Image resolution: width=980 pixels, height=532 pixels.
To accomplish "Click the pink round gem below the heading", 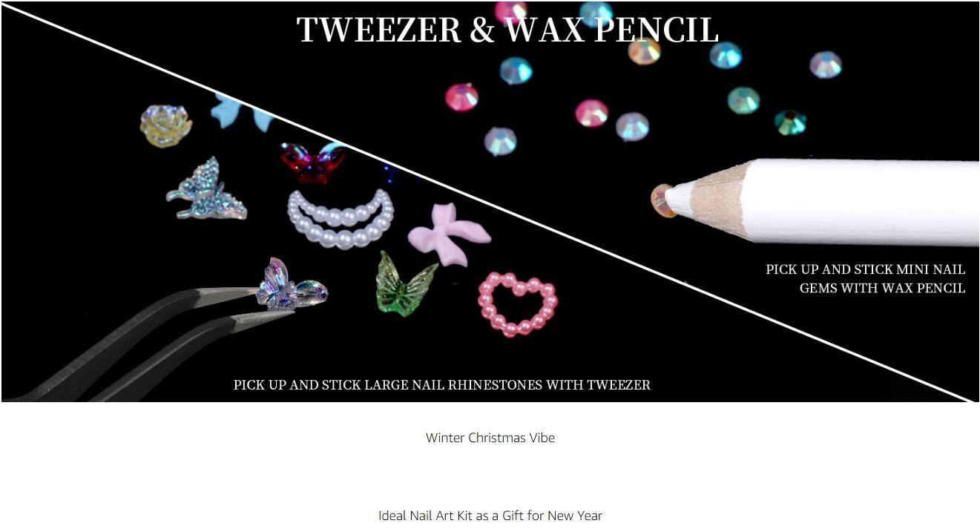I will pos(461,96).
